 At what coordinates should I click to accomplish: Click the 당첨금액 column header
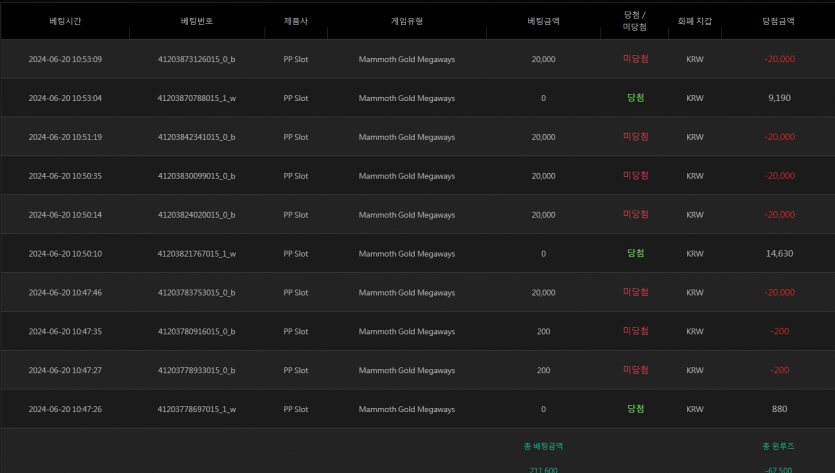778,21
